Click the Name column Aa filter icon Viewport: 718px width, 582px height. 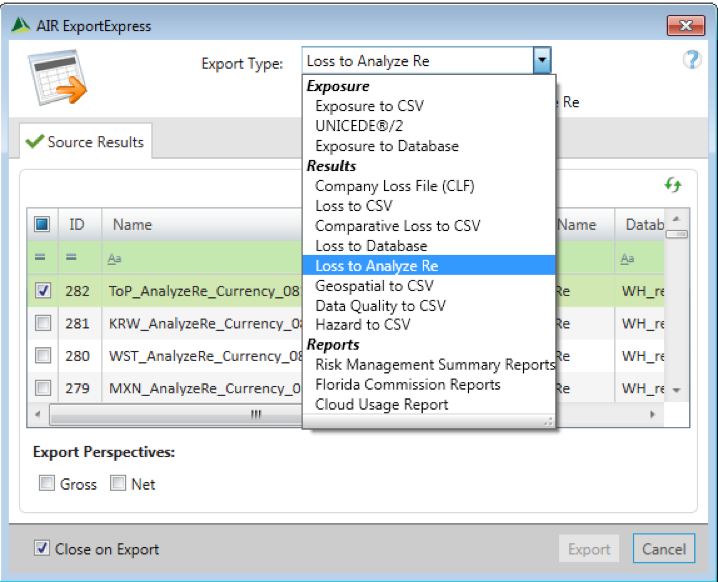pos(114,259)
